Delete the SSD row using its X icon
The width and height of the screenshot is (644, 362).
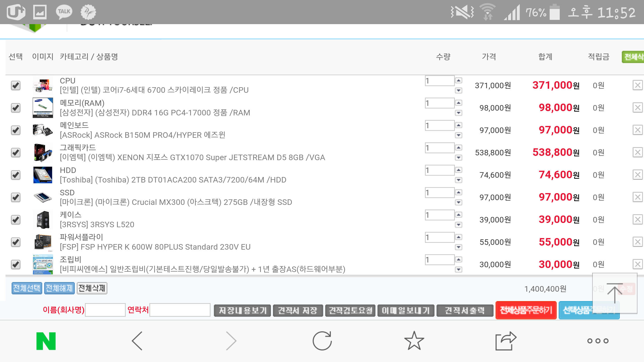637,197
